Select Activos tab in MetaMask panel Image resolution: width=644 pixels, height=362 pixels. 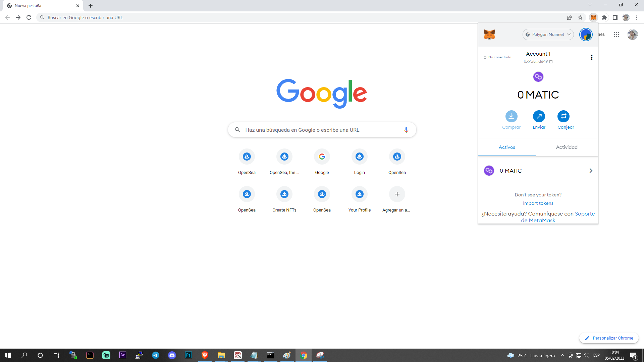[507, 147]
